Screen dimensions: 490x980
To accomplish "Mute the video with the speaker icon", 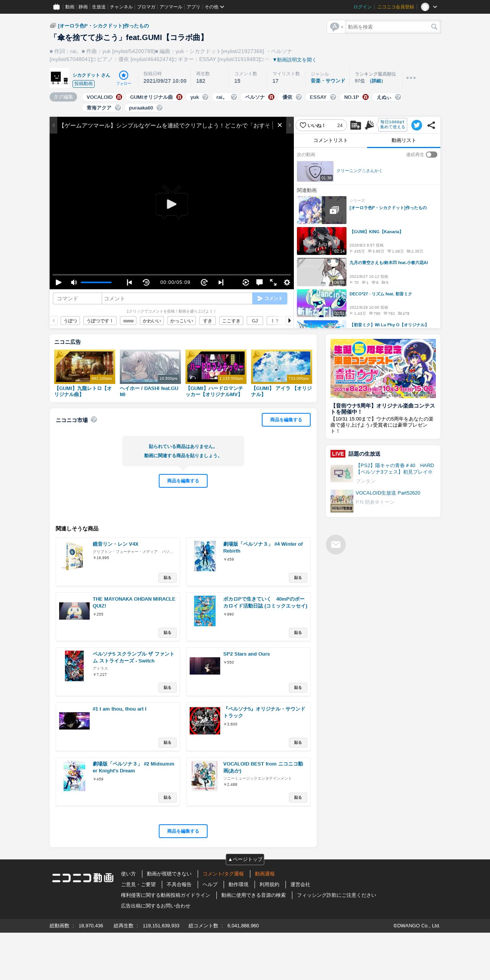I will [x=74, y=282].
